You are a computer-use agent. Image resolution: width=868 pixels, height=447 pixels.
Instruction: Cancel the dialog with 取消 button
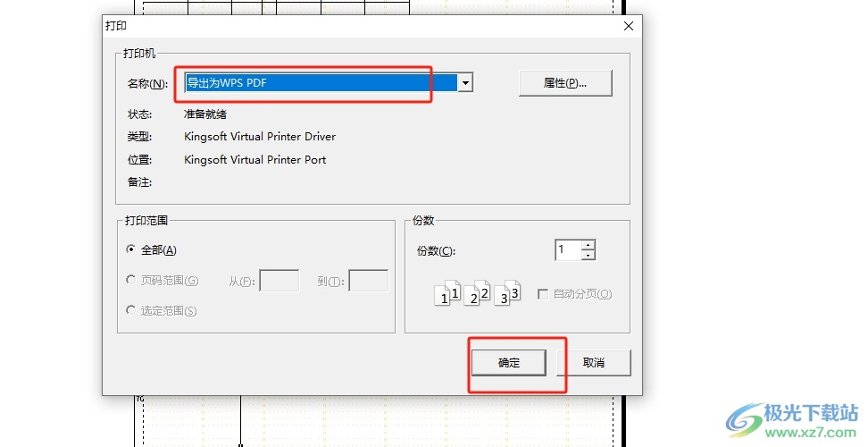tap(594, 363)
